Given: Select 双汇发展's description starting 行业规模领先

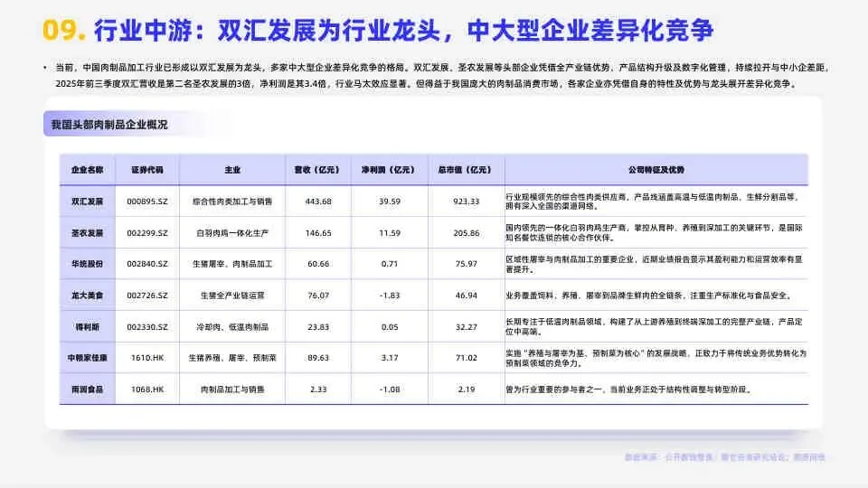Looking at the screenshot, I should [x=654, y=202].
